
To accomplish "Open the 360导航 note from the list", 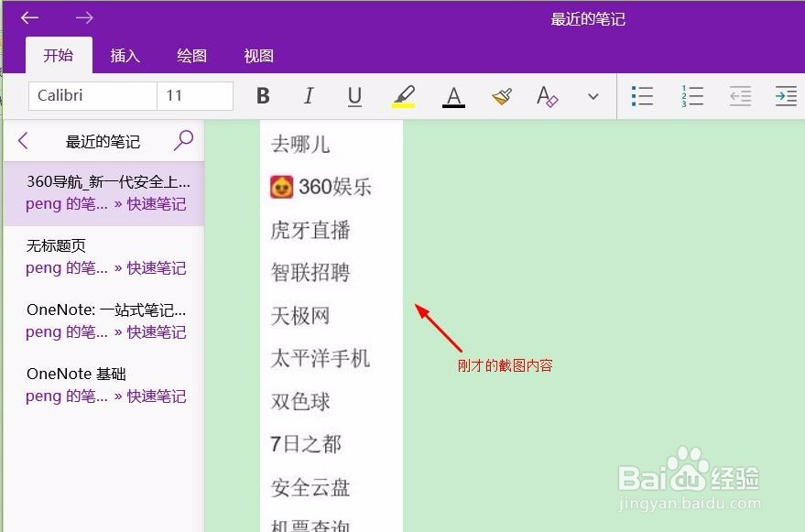I will 103,192.
